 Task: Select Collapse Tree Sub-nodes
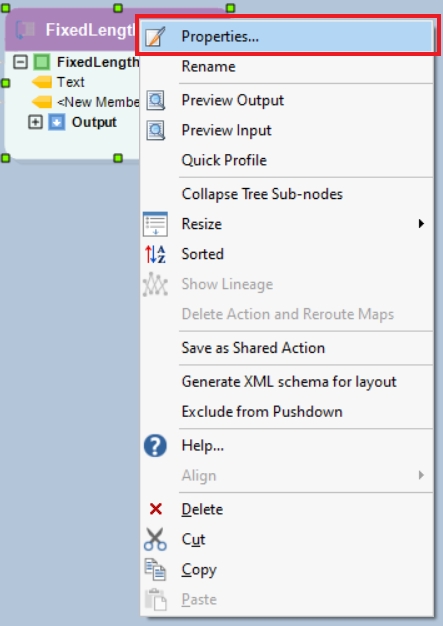click(x=262, y=194)
